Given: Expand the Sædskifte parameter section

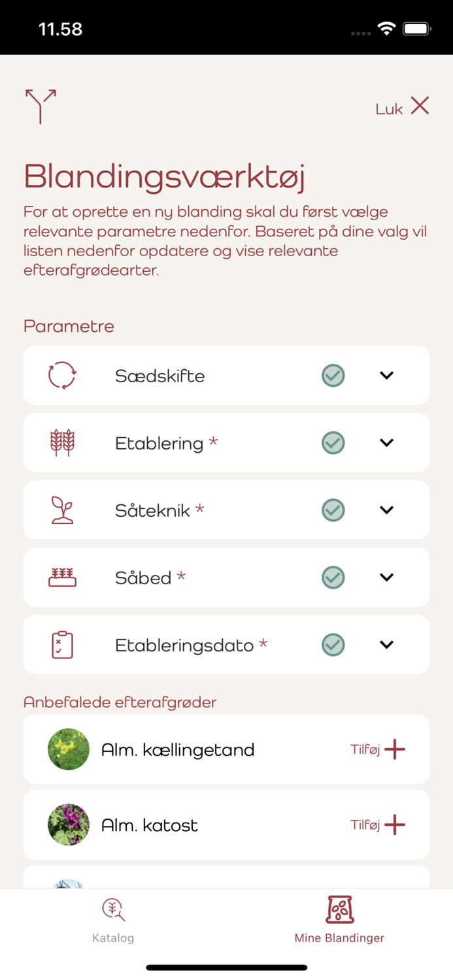Looking at the screenshot, I should click(x=386, y=375).
